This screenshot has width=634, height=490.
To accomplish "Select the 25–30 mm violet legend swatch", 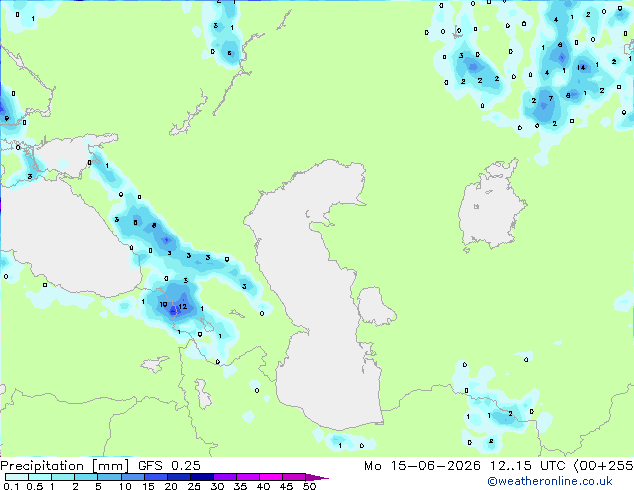I will [202, 477].
